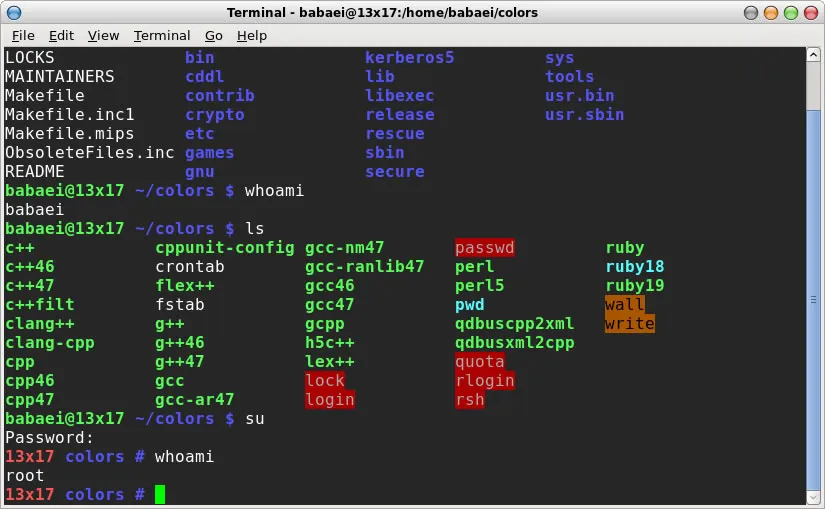This screenshot has width=825, height=509.
Task: Click the kerberos5 directory name
Action: pyautogui.click(x=409, y=58)
